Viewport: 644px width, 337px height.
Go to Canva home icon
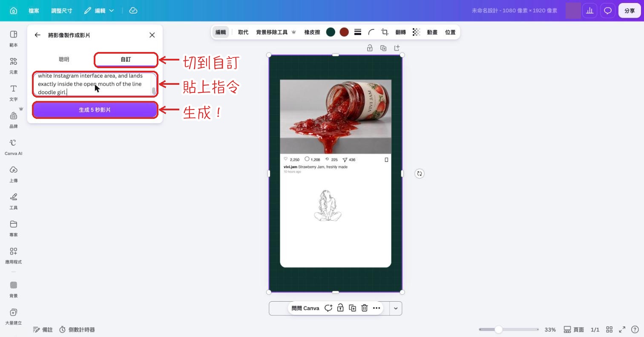pyautogui.click(x=14, y=11)
